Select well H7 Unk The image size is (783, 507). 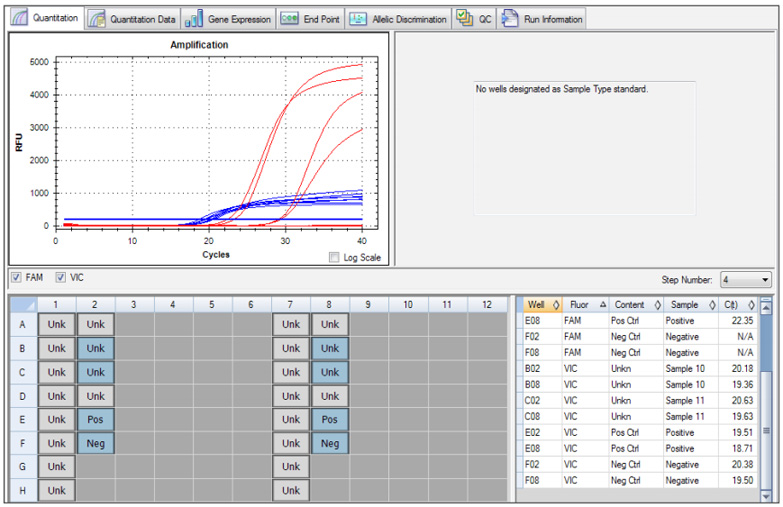291,491
